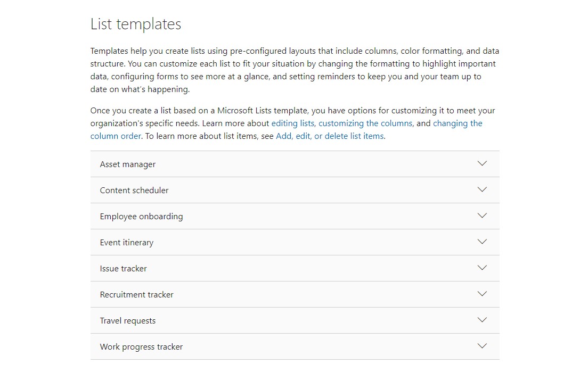This screenshot has height=381, width=588.
Task: Expand the Travel requests template section
Action: click(x=295, y=320)
